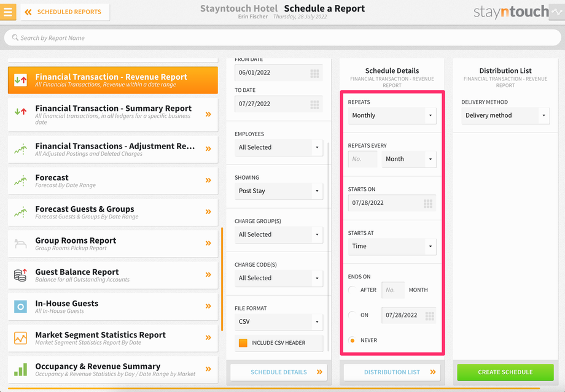Click Summary Report arrows icon
Image resolution: width=565 pixels, height=392 pixels.
click(x=20, y=112)
